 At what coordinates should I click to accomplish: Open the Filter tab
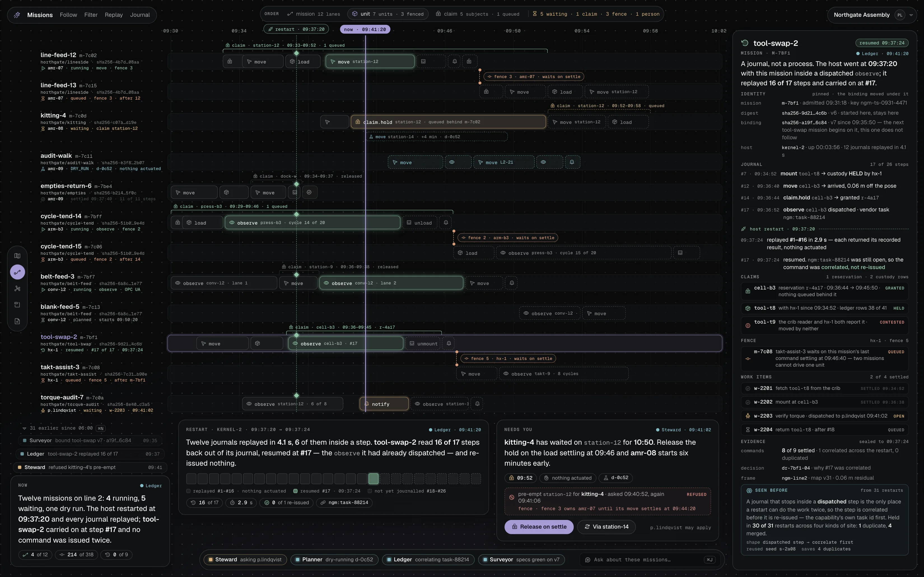[91, 15]
